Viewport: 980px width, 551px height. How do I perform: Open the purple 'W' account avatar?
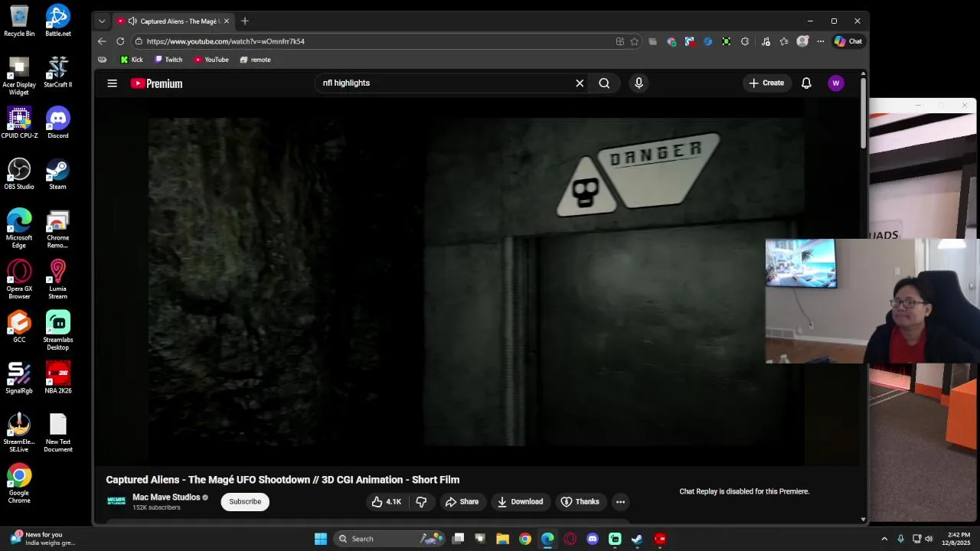(835, 83)
